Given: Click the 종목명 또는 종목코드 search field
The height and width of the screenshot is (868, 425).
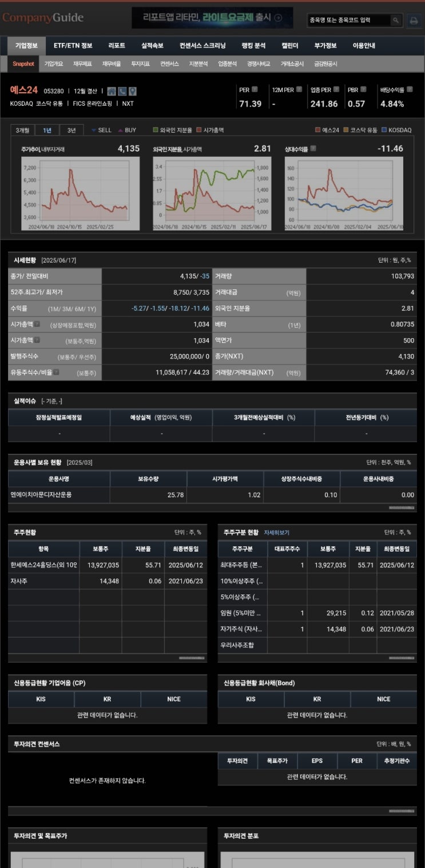Looking at the screenshot, I should [x=349, y=21].
